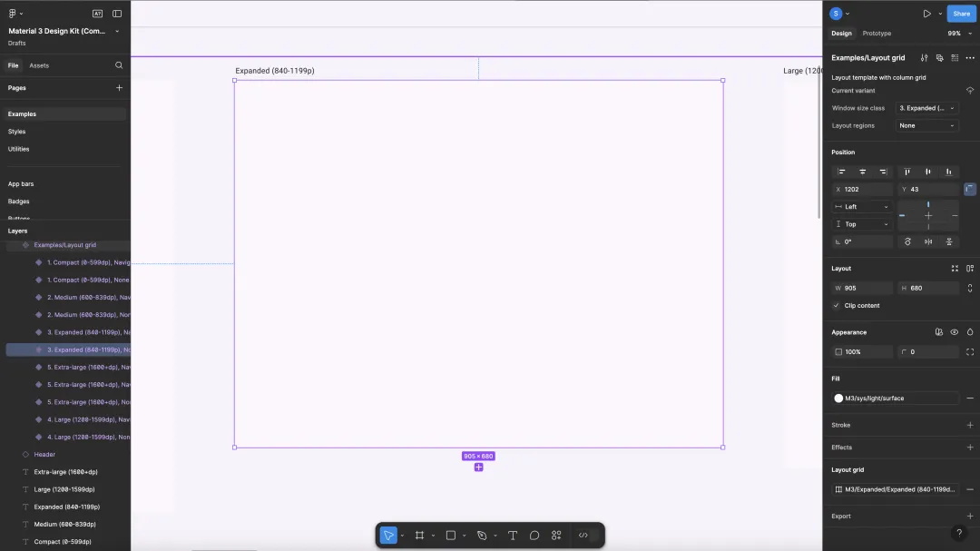Viewport: 980px width, 551px height.
Task: Select the Frame tool in bottom toolbar
Action: point(419,536)
